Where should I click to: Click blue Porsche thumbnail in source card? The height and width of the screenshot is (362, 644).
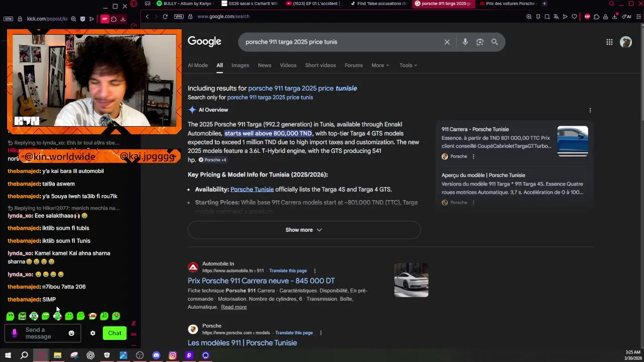point(573,141)
